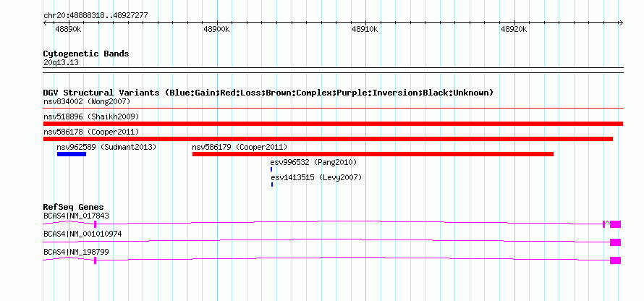
Task: Click the 48890k ruler label
Action: [x=68, y=30]
